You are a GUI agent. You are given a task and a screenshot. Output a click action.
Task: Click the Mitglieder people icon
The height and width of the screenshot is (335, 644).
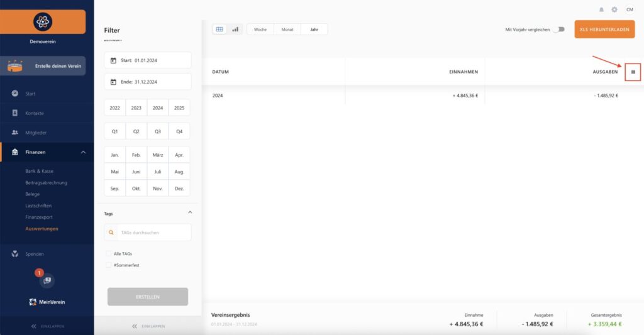click(x=15, y=132)
